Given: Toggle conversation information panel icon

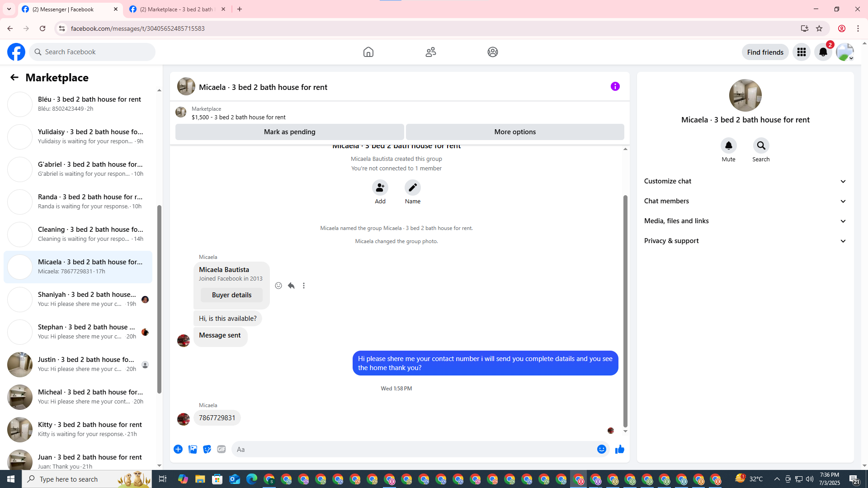Looking at the screenshot, I should (615, 86).
